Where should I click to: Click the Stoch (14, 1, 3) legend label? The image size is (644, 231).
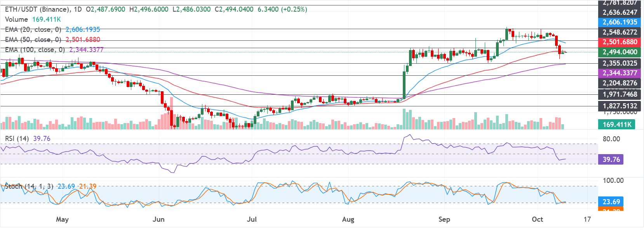(x=29, y=186)
